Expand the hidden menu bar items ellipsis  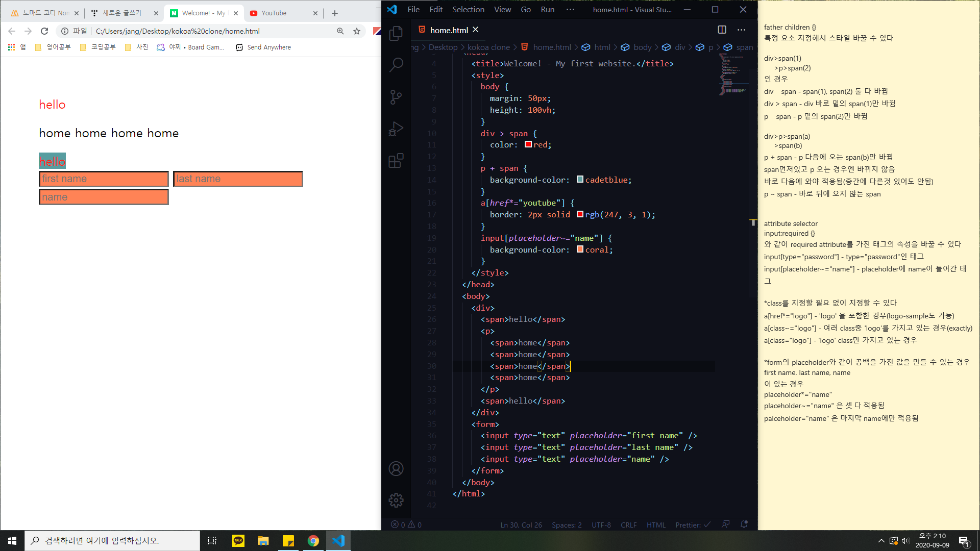(570, 10)
